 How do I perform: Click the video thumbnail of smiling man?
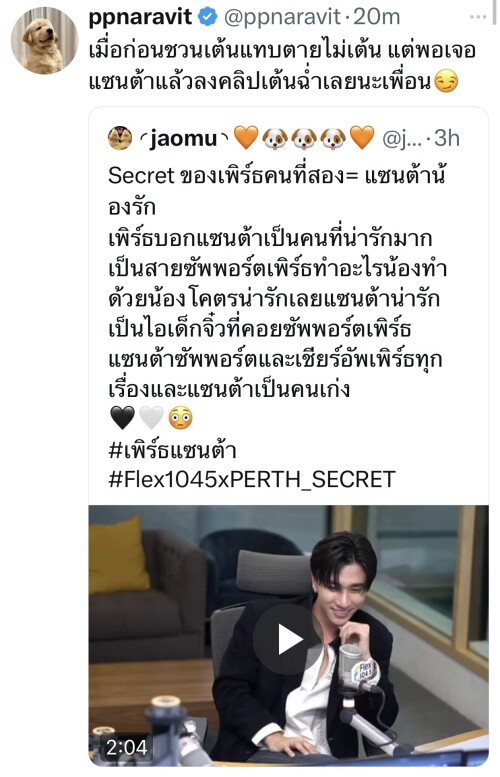pos(288,635)
